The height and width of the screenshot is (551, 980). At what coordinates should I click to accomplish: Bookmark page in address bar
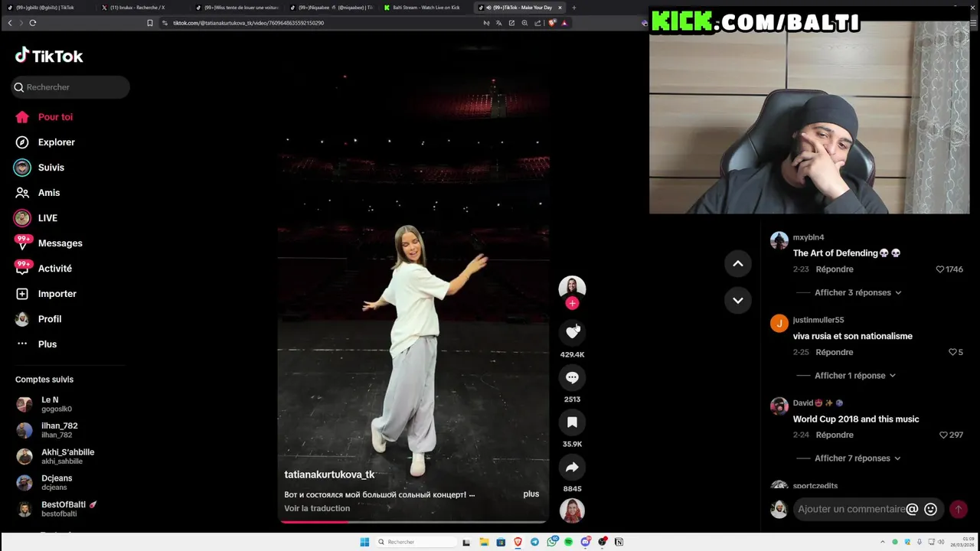point(150,23)
